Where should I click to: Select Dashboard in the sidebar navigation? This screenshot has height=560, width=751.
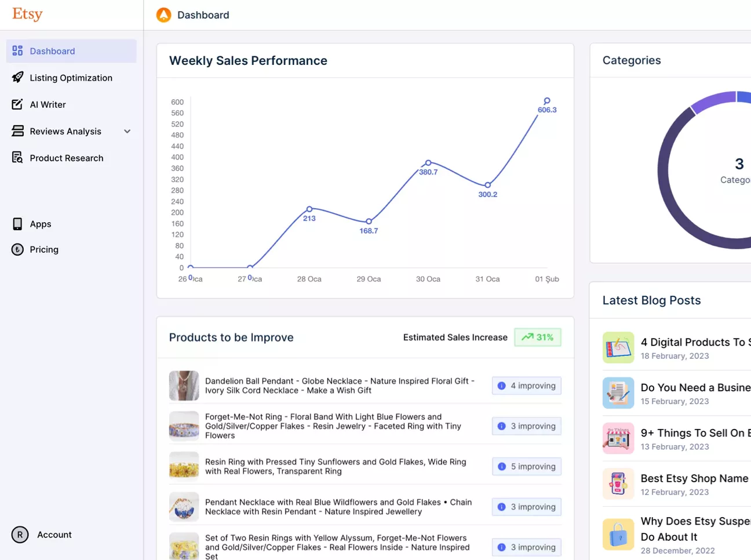(52, 51)
